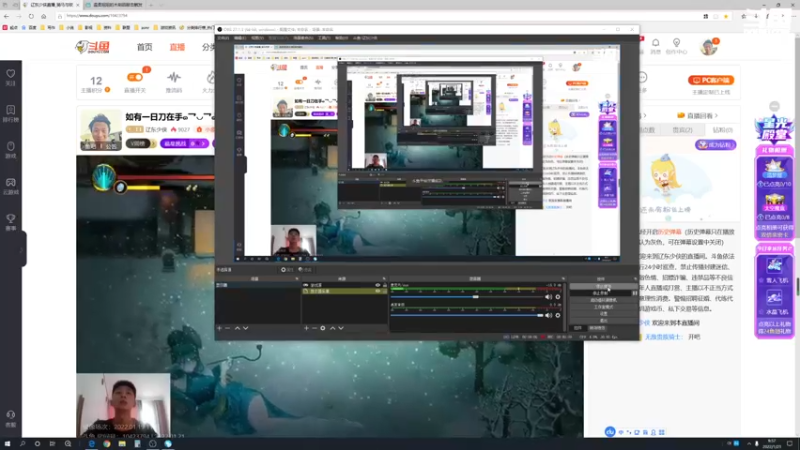Viewport: 800px width, 450px height.
Task: Click streamer avatar thumbnail beside title
Action: (x=101, y=131)
